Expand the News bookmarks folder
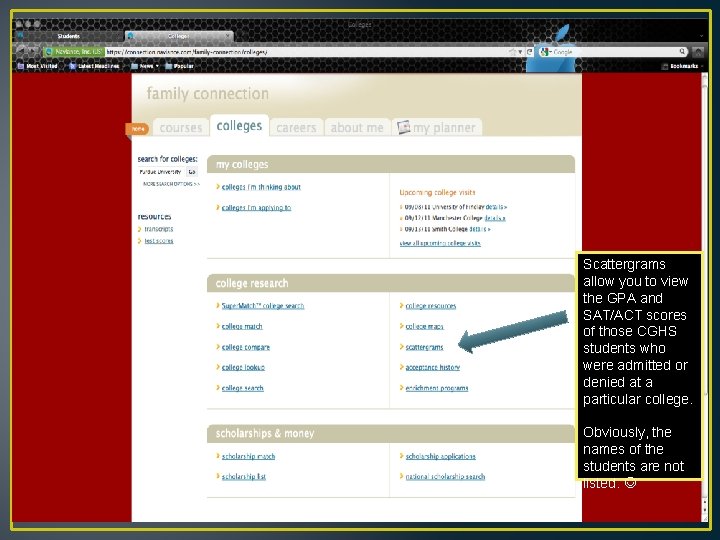Viewport: 720px width, 540px height. 145,66
